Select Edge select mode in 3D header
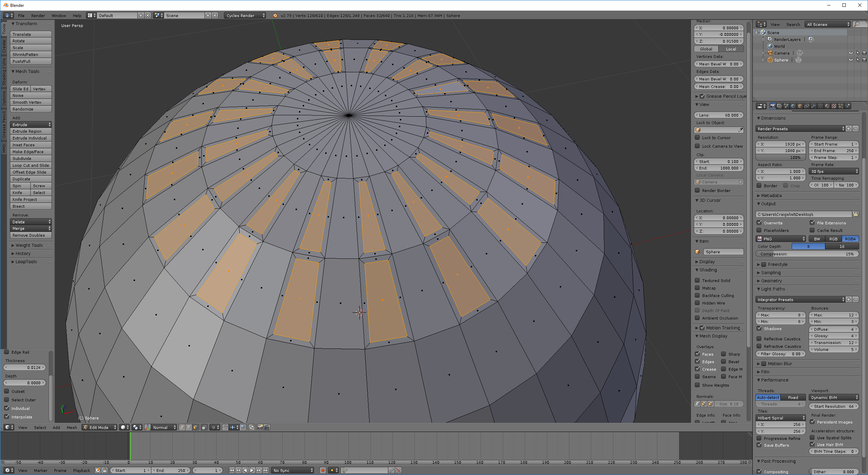 189,427
